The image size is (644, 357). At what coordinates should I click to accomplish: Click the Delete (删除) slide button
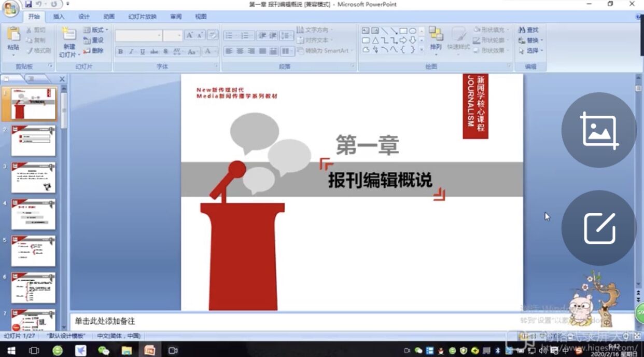pyautogui.click(x=94, y=51)
